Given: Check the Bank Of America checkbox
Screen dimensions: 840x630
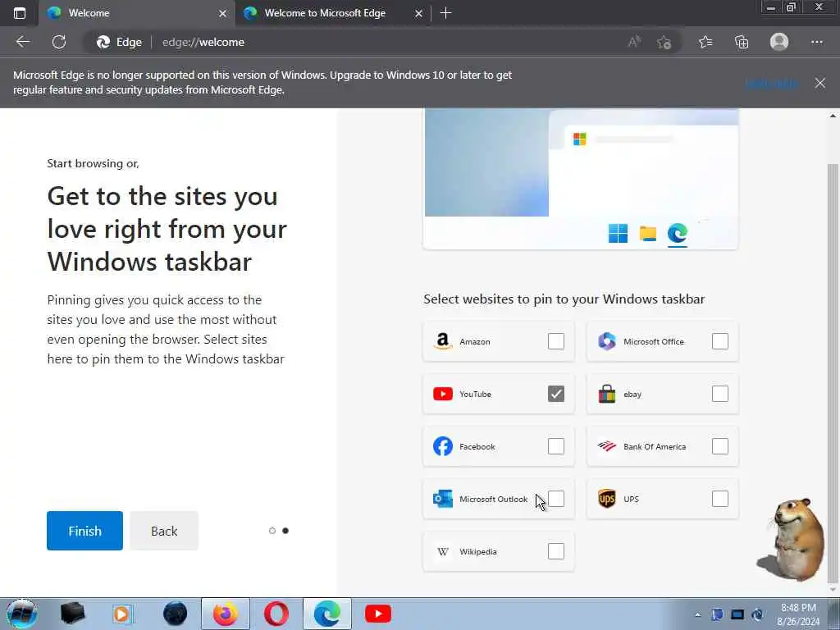Looking at the screenshot, I should (720, 446).
